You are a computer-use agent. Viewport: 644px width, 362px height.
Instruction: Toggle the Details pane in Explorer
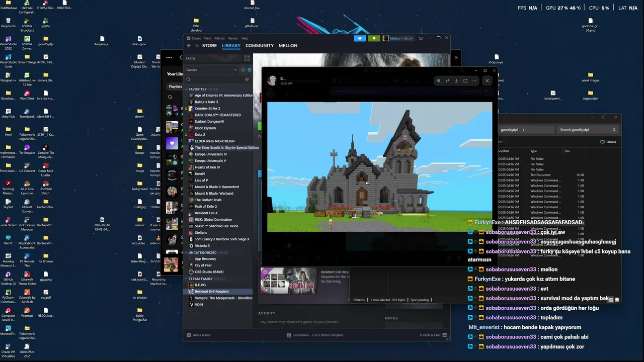click(608, 142)
